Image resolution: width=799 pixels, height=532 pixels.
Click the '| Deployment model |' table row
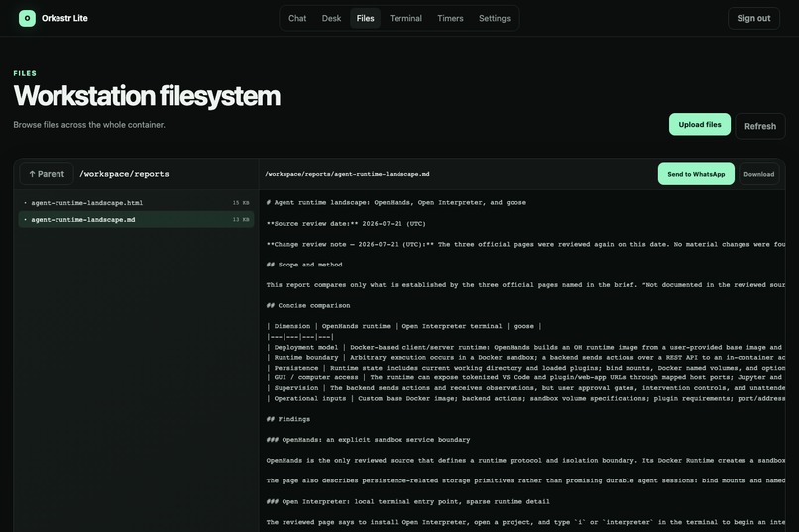(x=525, y=347)
